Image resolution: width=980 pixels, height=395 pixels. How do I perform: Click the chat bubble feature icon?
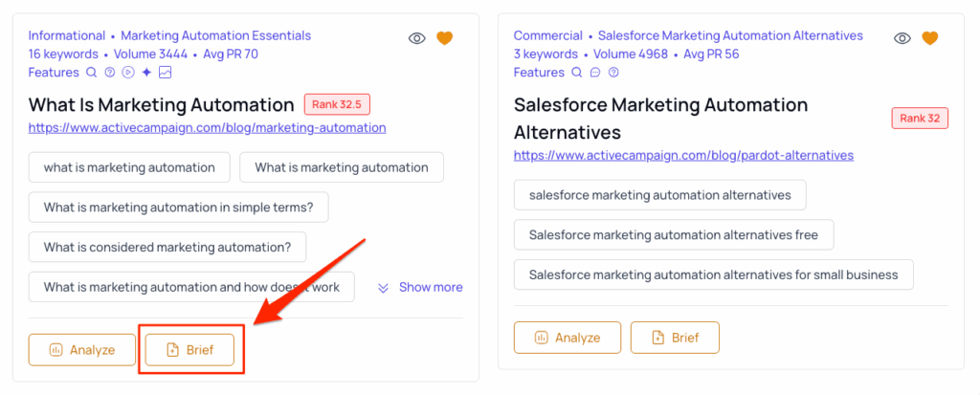(x=595, y=72)
